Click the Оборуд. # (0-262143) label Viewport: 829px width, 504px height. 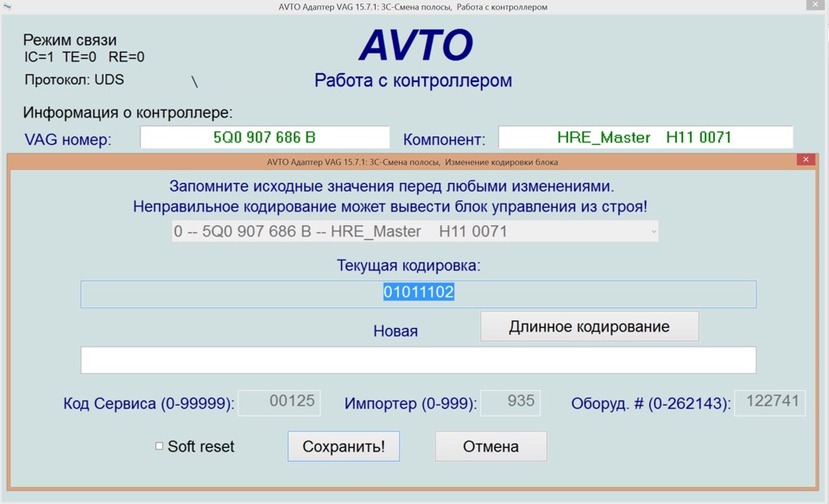[651, 404]
